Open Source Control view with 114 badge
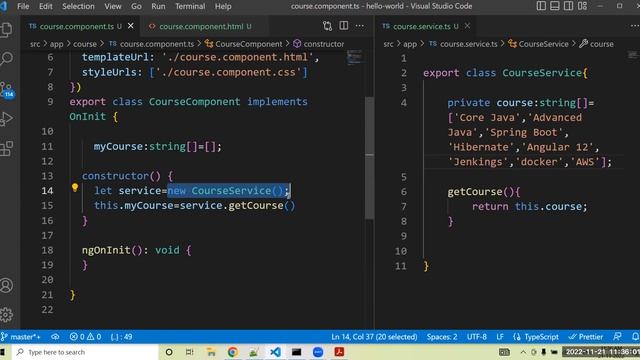 coord(7,89)
